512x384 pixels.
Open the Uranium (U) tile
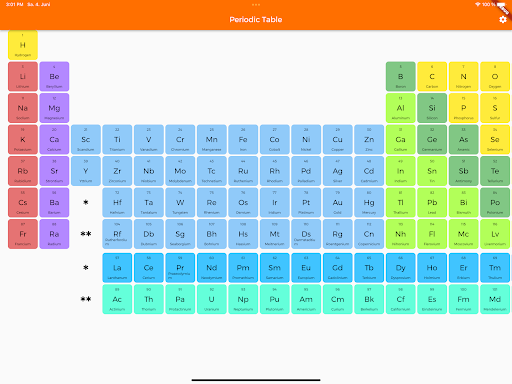[x=212, y=299]
